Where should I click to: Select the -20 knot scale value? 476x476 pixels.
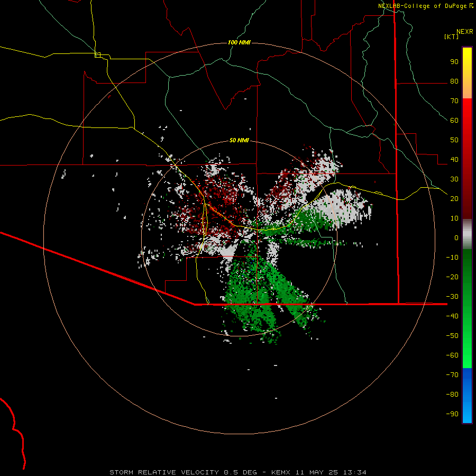pyautogui.click(x=452, y=277)
